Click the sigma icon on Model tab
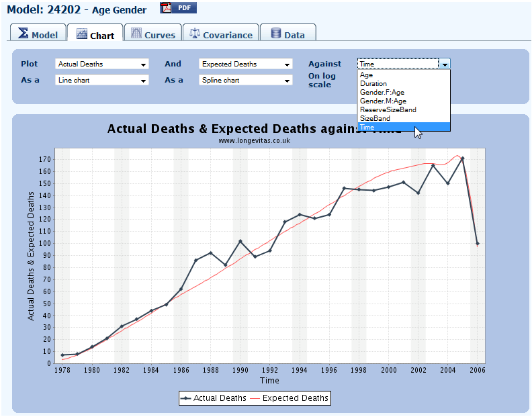Screen dimensions: 532x417 click(x=23, y=33)
